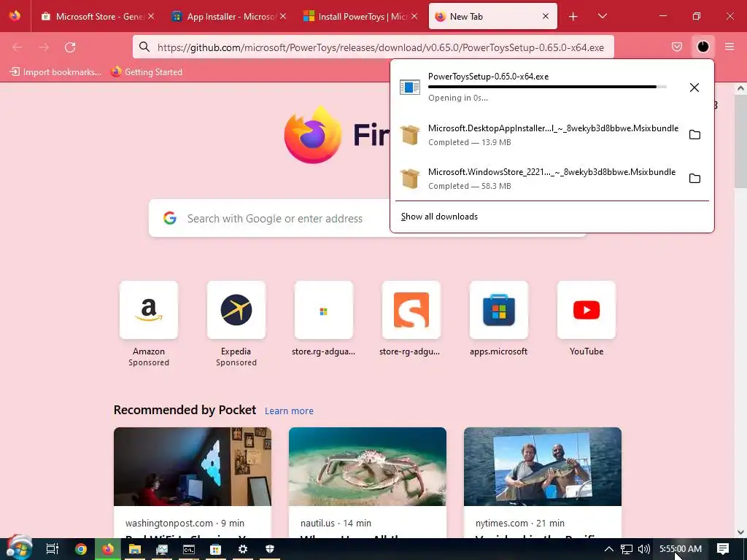Open the taskbar clock showing 5:55:00 AM
This screenshot has height=560, width=747.
(681, 549)
